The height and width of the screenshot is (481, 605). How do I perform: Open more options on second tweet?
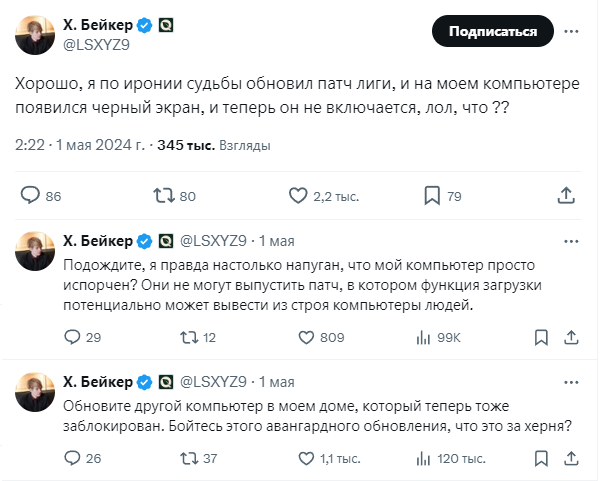570,241
